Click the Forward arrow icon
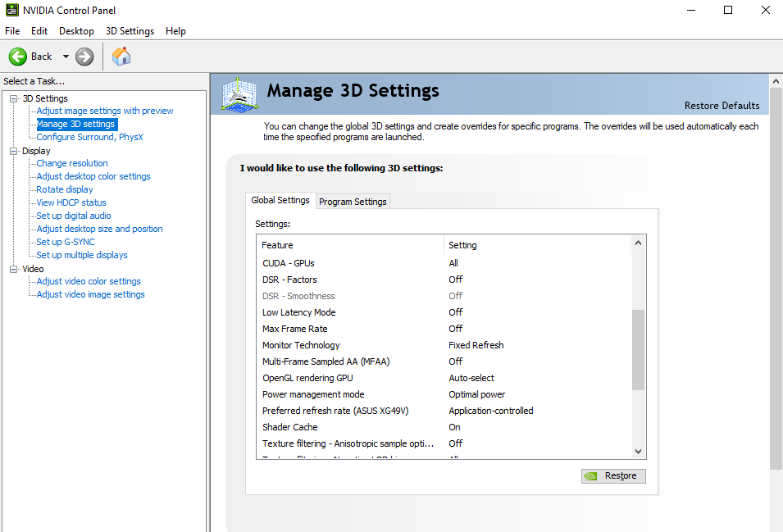Image resolution: width=783 pixels, height=532 pixels. (84, 57)
